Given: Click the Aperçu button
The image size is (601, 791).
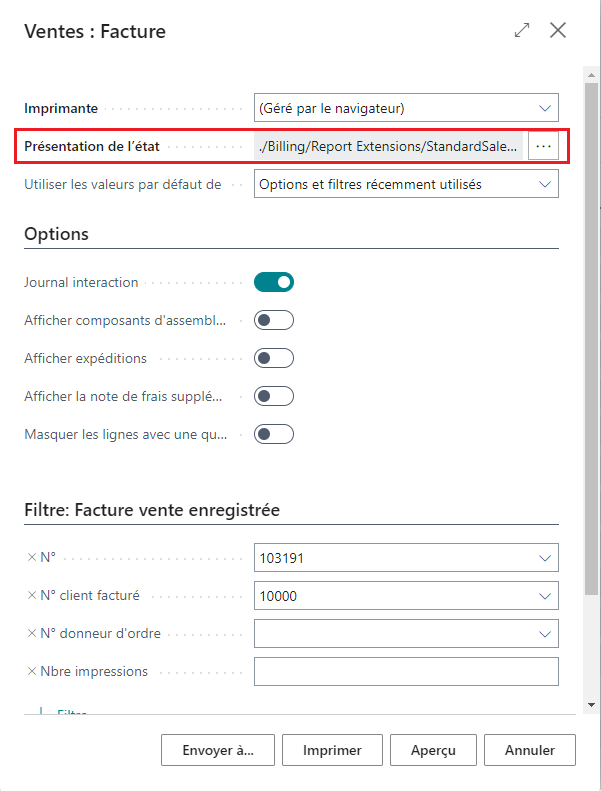Looking at the screenshot, I should pyautogui.click(x=433, y=749).
